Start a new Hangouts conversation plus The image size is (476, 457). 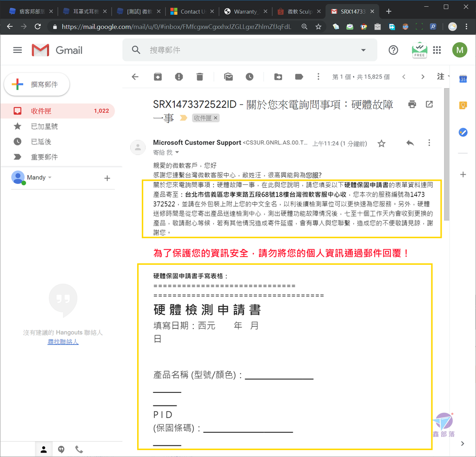(x=107, y=178)
